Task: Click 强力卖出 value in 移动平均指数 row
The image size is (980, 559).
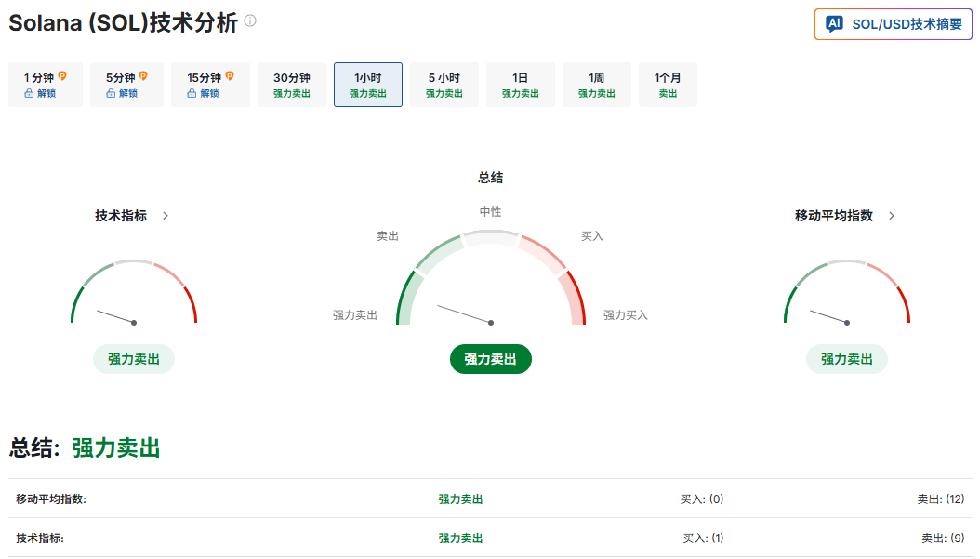Action: point(460,499)
